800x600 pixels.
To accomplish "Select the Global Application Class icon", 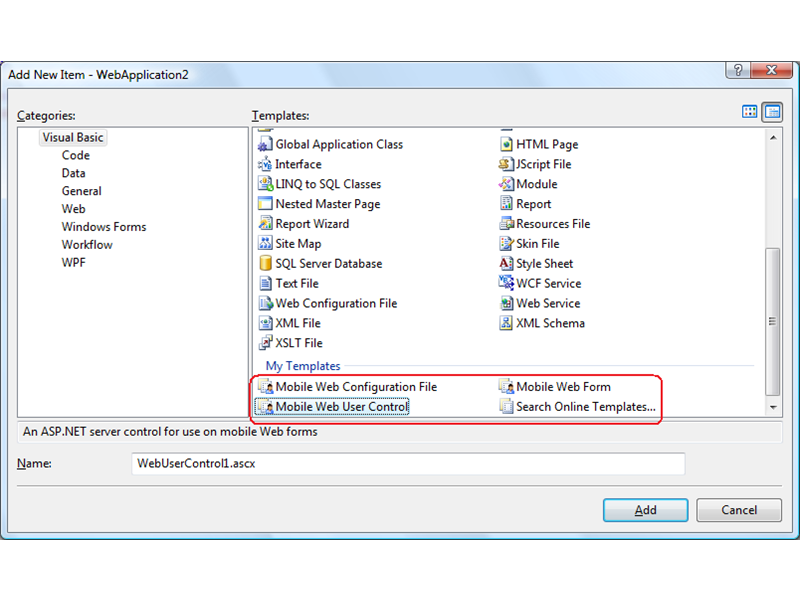I will [265, 145].
